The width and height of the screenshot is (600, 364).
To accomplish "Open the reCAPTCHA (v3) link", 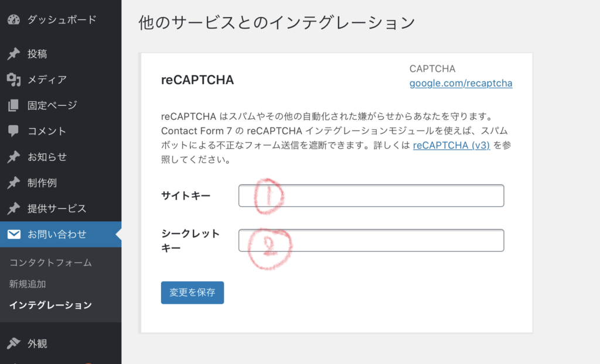I will pos(452,145).
